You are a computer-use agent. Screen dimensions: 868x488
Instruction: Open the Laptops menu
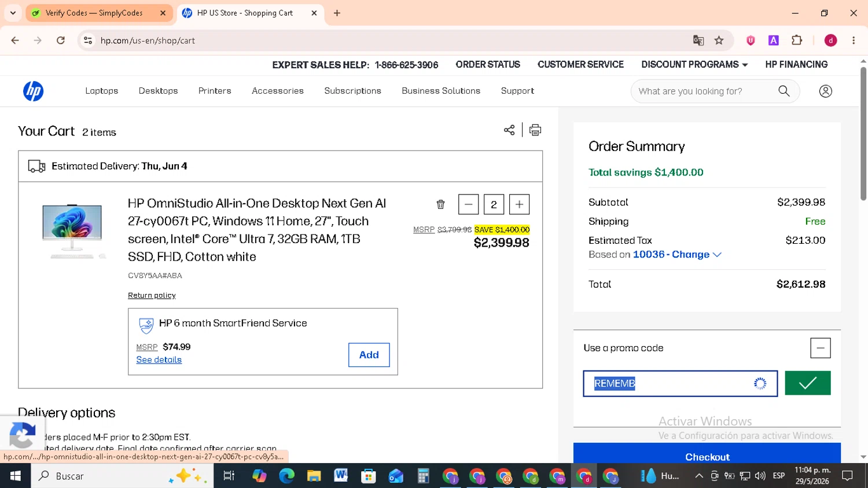(x=102, y=91)
